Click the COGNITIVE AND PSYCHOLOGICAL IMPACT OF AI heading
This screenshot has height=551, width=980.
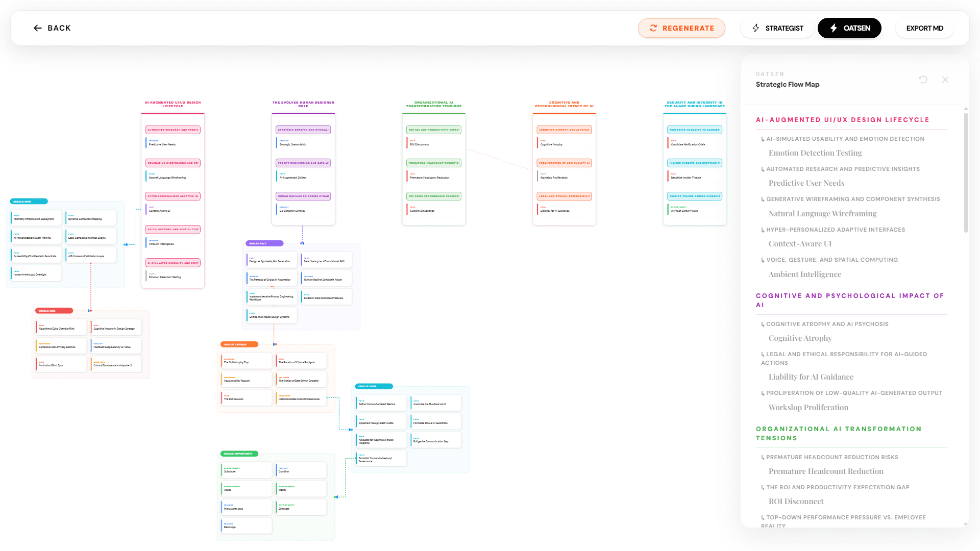coord(849,300)
